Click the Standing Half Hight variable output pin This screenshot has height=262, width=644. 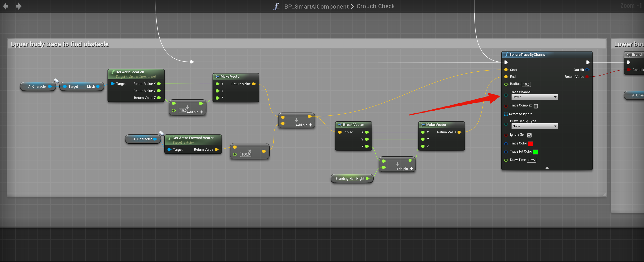367,178
